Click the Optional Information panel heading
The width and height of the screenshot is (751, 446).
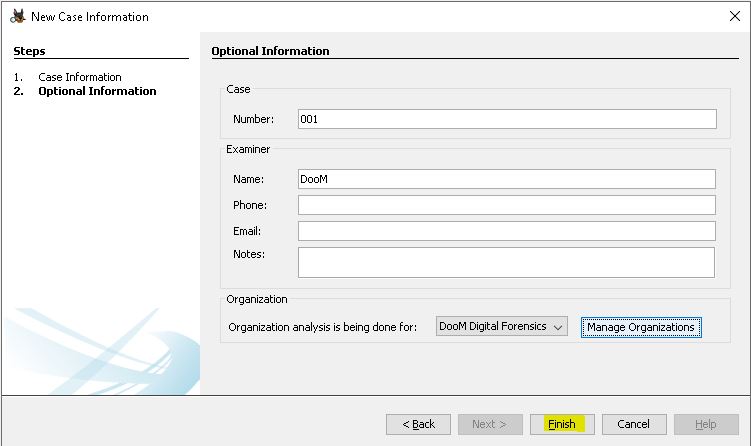click(270, 51)
